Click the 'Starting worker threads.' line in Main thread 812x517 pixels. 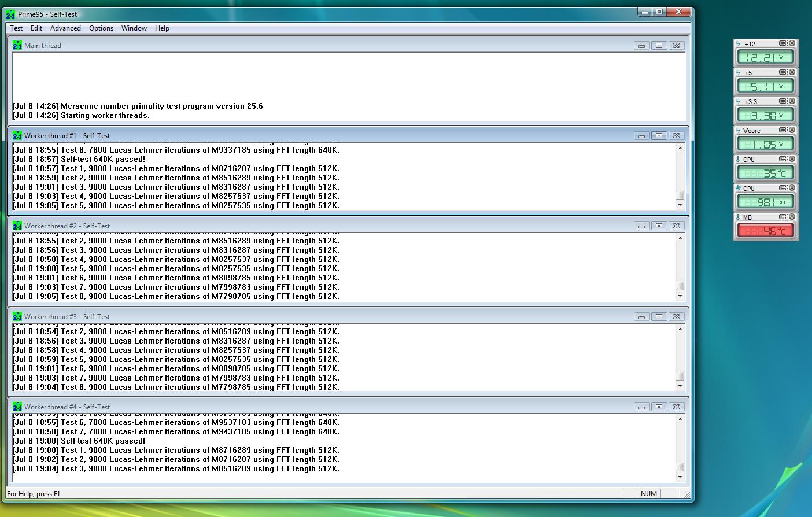coord(82,115)
